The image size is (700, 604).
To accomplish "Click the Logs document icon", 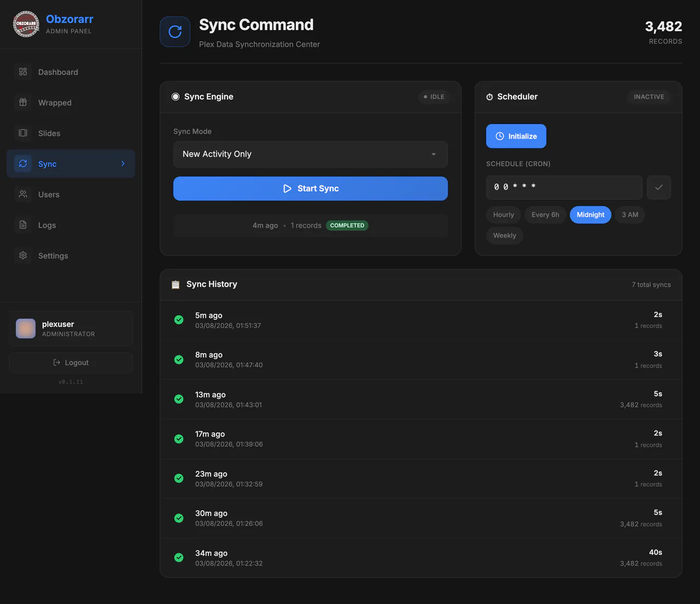I will (x=23, y=225).
